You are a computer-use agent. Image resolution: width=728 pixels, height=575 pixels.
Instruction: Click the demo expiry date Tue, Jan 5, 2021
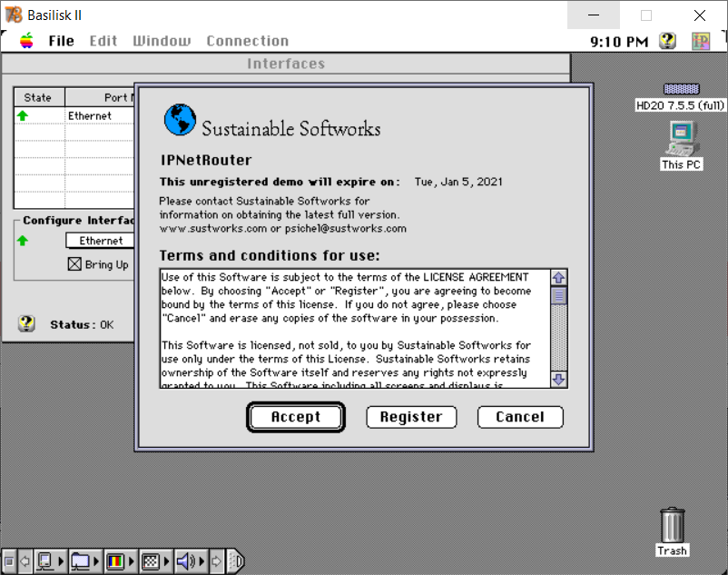pos(458,182)
